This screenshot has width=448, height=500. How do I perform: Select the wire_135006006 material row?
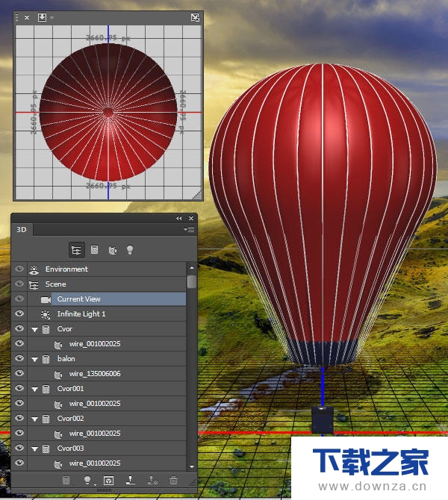tap(107, 374)
